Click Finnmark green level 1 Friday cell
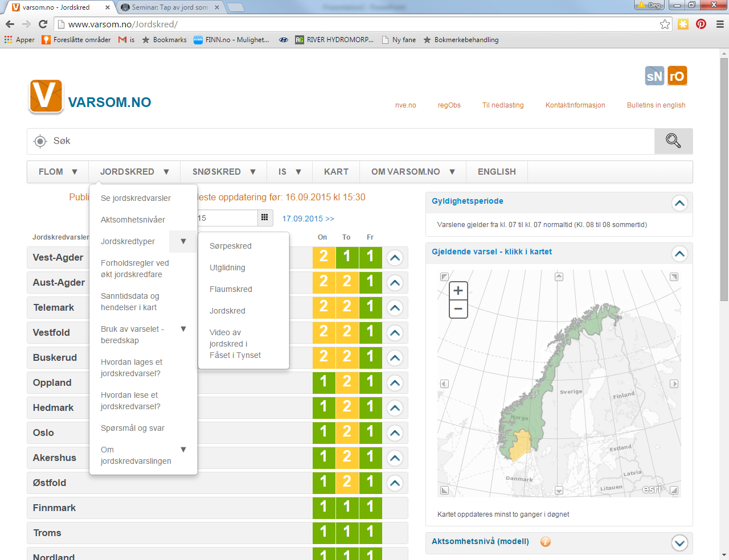This screenshot has height=560, width=729. (x=370, y=508)
